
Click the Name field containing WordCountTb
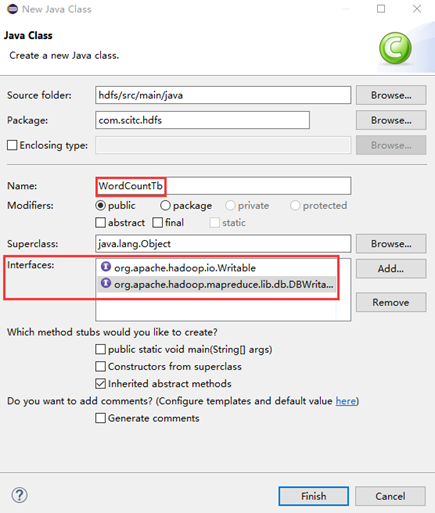click(x=223, y=186)
